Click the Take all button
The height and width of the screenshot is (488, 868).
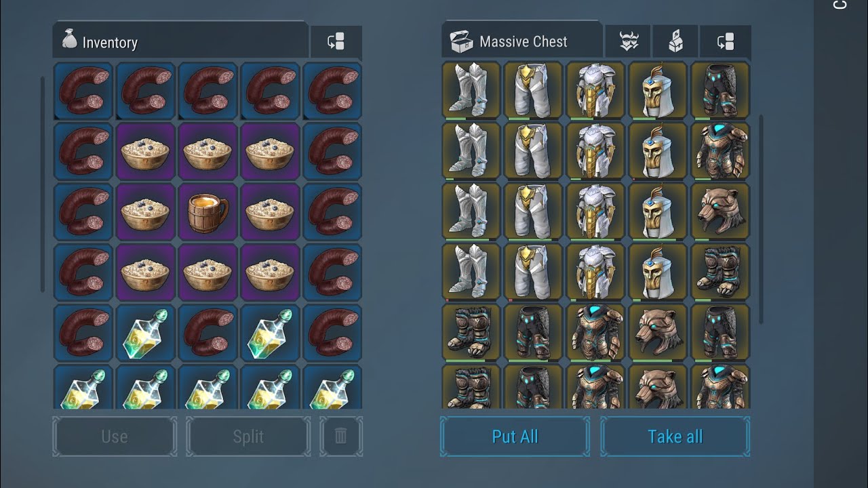[675, 436]
